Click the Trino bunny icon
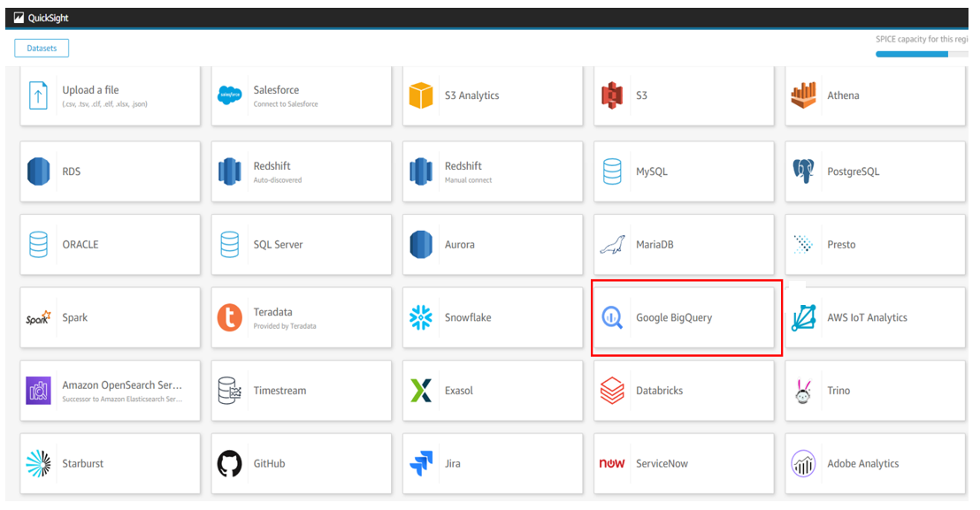This screenshot has height=510, width=980. (803, 392)
